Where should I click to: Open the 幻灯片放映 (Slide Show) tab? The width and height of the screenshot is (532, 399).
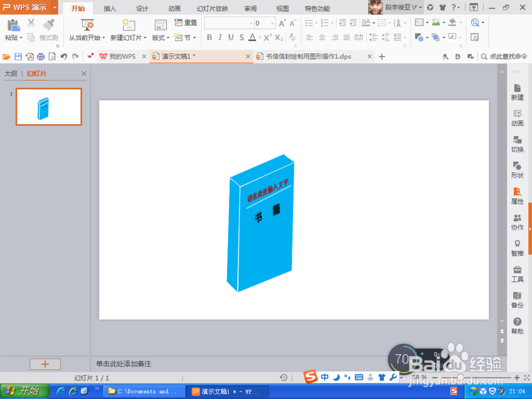click(212, 9)
